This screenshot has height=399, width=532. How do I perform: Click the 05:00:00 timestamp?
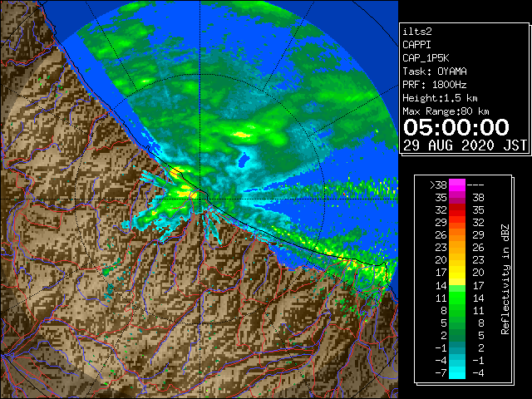click(x=456, y=127)
